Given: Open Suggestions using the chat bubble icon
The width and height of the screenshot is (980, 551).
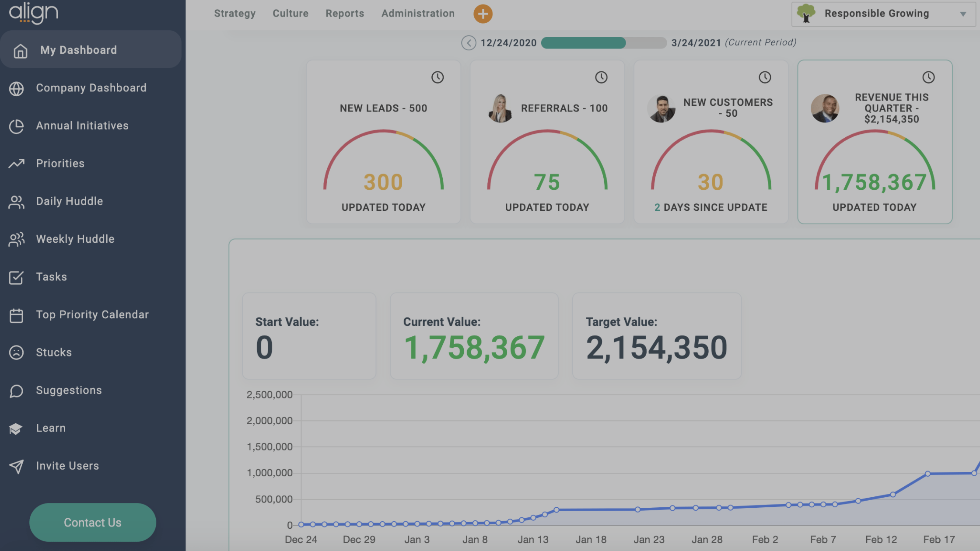Looking at the screenshot, I should 17,390.
